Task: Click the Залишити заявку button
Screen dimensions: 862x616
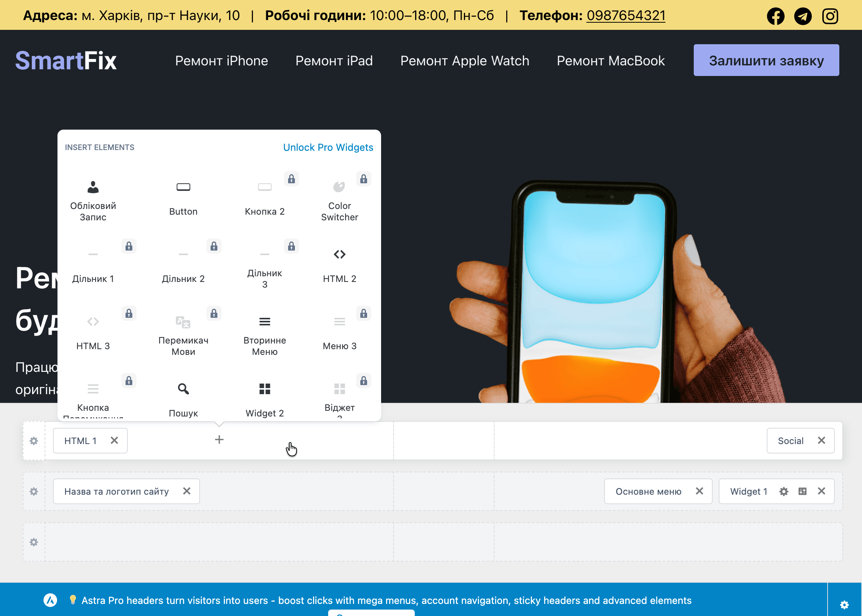Action: 766,60
